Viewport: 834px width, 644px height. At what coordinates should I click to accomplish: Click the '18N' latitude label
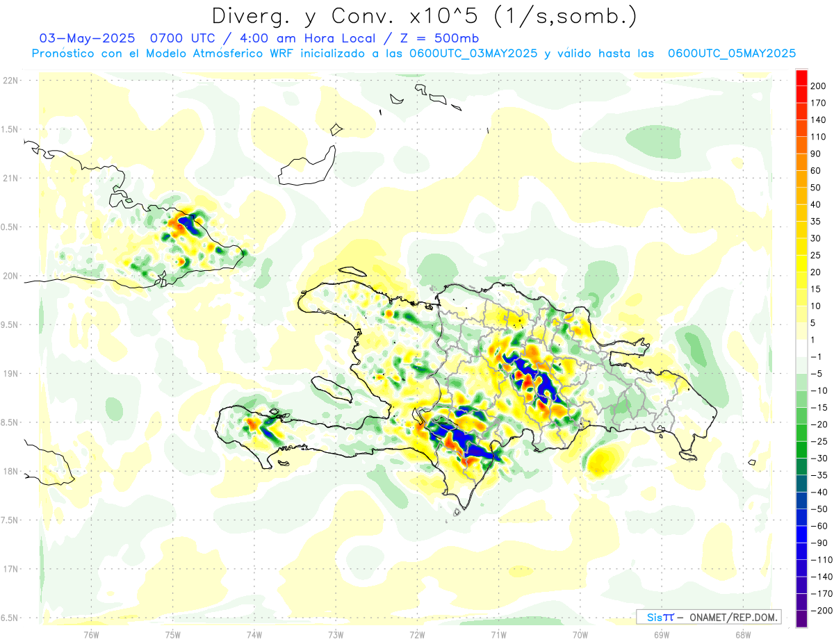coord(10,471)
